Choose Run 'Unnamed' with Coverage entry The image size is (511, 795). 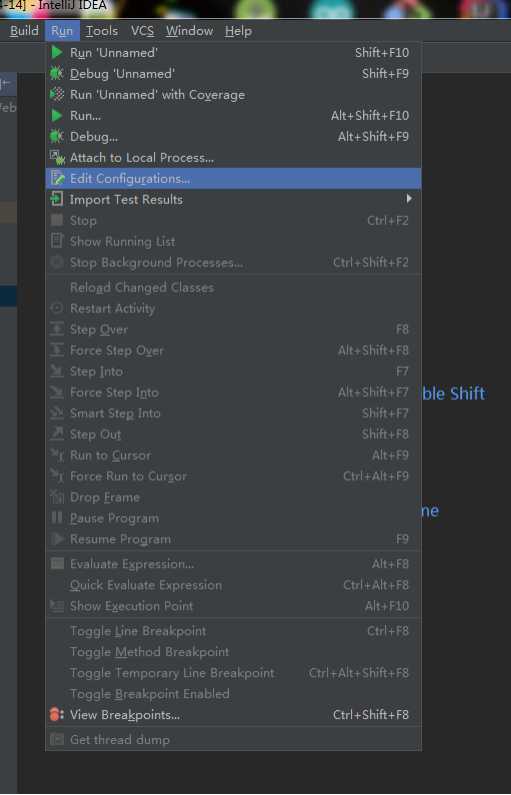(x=233, y=95)
